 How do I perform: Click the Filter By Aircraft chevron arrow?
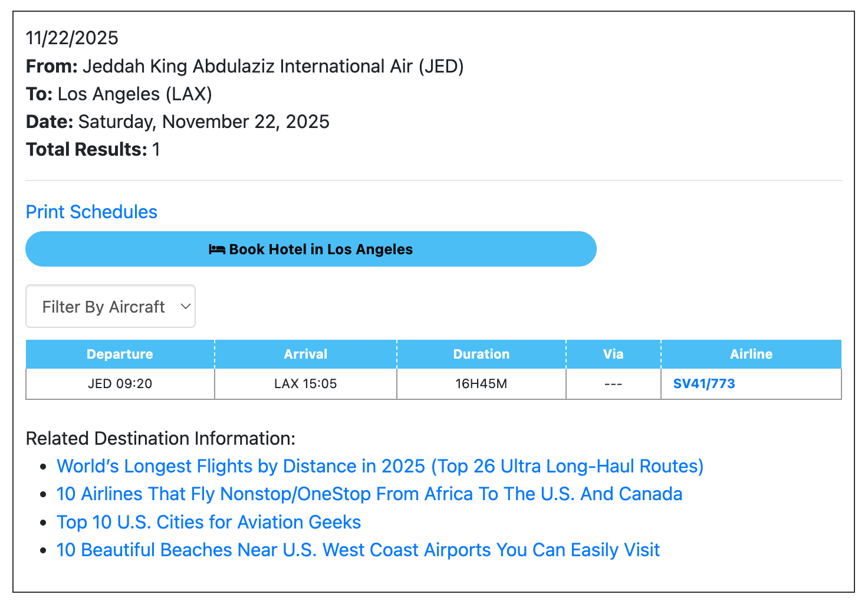coord(185,307)
